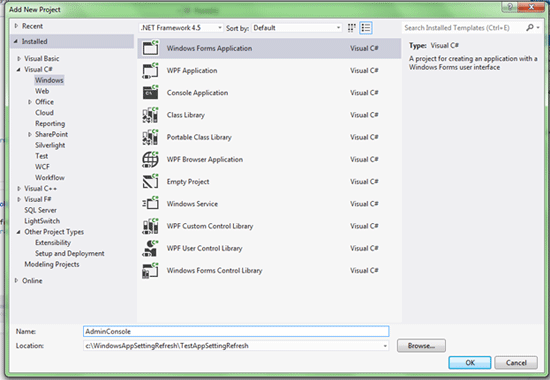Viewport: 550px width, 380px height.
Task: Select the Console Application template name
Action: point(197,93)
